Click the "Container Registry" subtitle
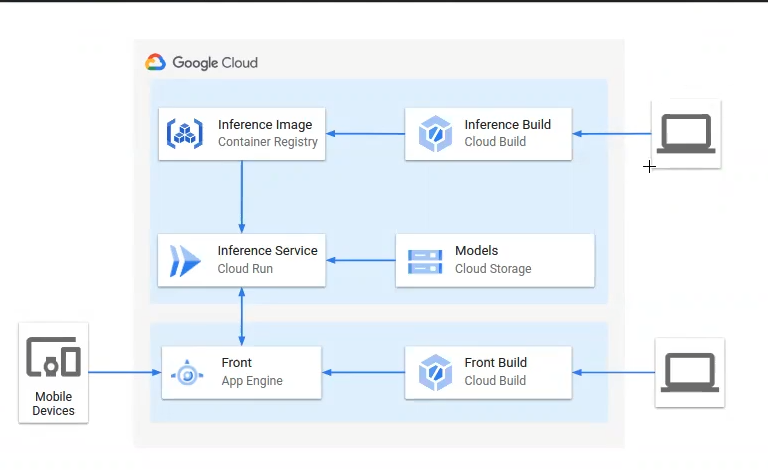768x471 pixels. pos(268,141)
